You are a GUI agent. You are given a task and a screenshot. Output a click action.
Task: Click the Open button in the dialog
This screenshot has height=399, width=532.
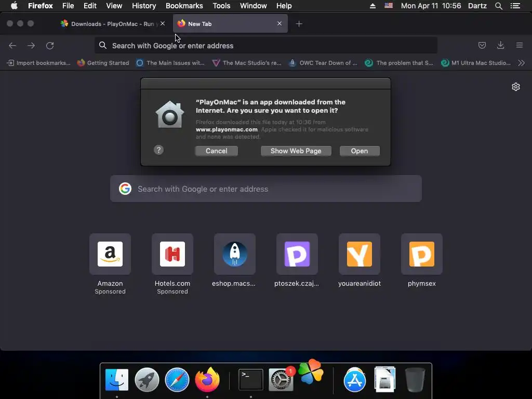360,151
